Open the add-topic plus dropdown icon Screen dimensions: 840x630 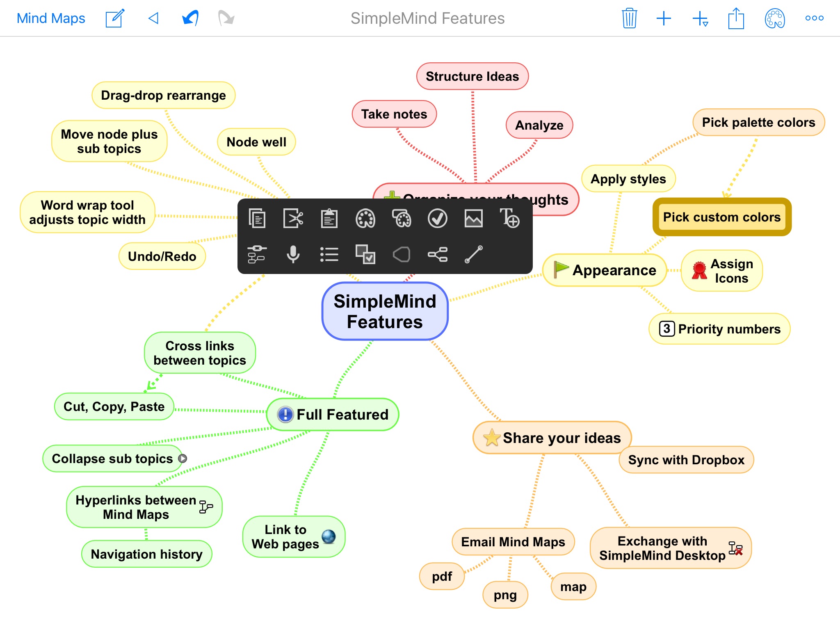(x=700, y=19)
